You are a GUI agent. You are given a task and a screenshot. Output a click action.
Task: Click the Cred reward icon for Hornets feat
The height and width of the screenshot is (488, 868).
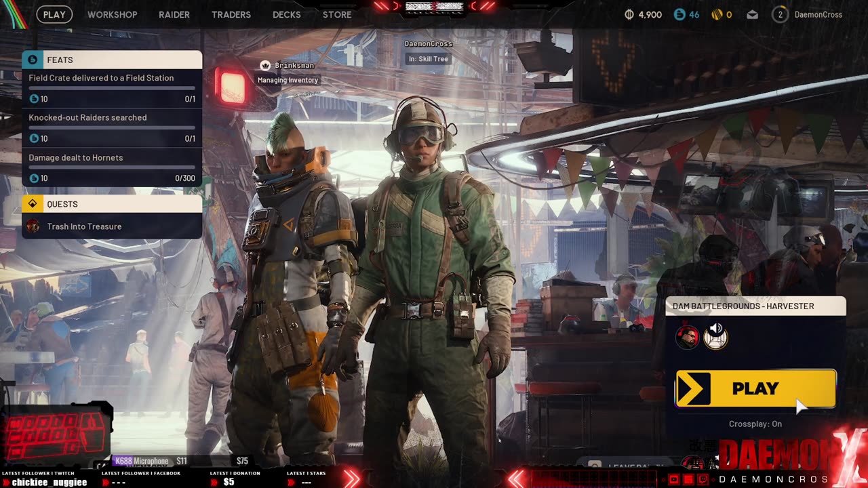click(34, 178)
